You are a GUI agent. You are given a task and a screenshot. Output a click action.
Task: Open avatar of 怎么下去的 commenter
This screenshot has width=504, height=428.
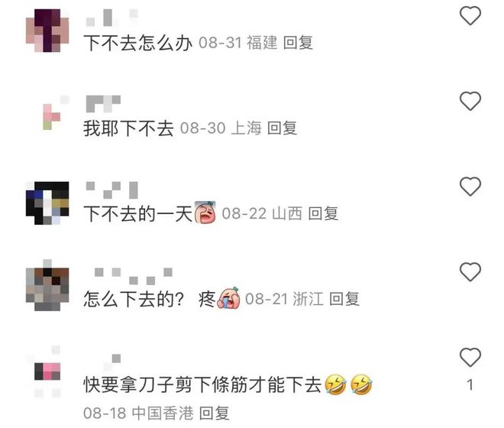pyautogui.click(x=47, y=286)
